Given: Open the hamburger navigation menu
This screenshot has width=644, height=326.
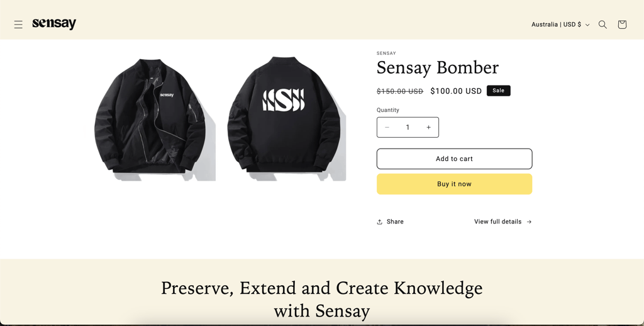Looking at the screenshot, I should 18,25.
